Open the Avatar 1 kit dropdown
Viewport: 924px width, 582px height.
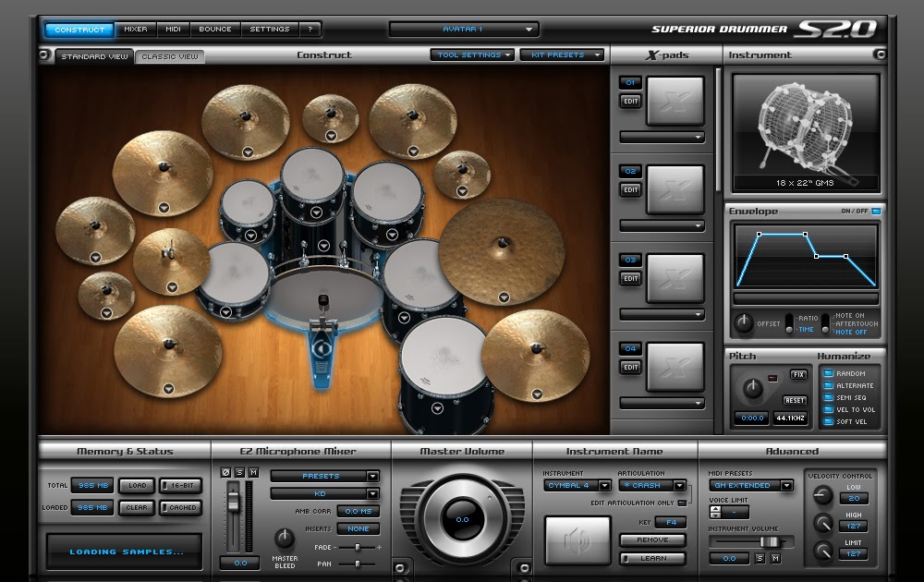(464, 29)
